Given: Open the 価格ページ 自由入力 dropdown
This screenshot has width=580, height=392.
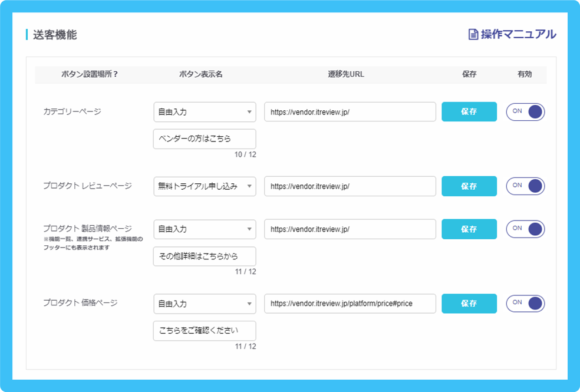Looking at the screenshot, I should 204,304.
